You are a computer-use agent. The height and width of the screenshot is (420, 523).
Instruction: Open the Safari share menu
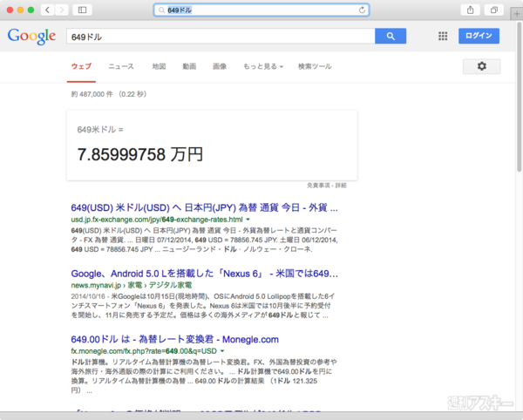point(471,10)
